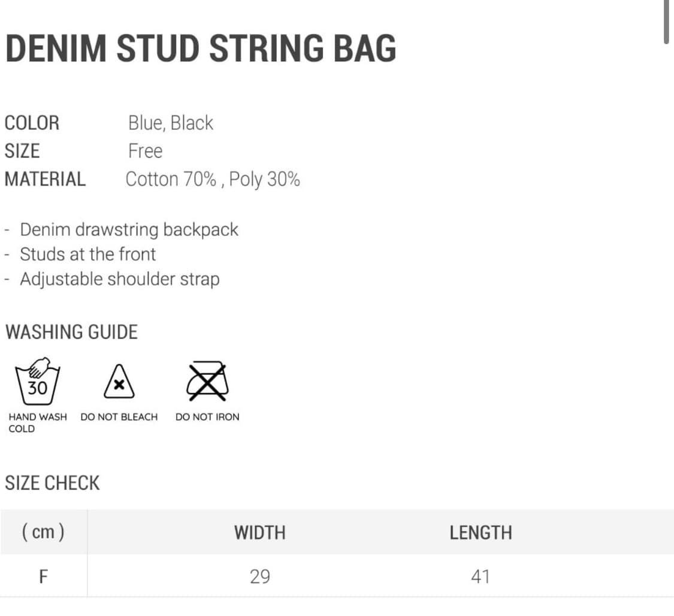Select the Blue, Black color value
The width and height of the screenshot is (674, 616).
(x=171, y=123)
